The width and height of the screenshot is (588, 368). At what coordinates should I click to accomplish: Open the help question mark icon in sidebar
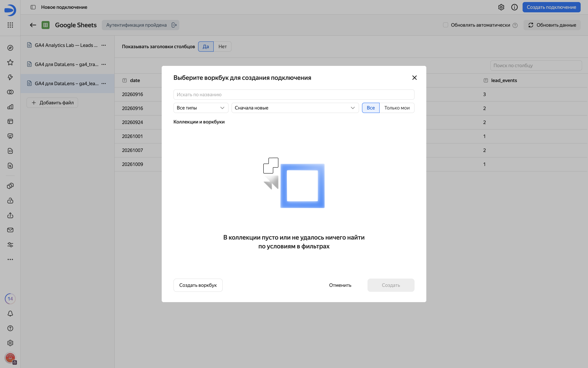[x=10, y=328]
